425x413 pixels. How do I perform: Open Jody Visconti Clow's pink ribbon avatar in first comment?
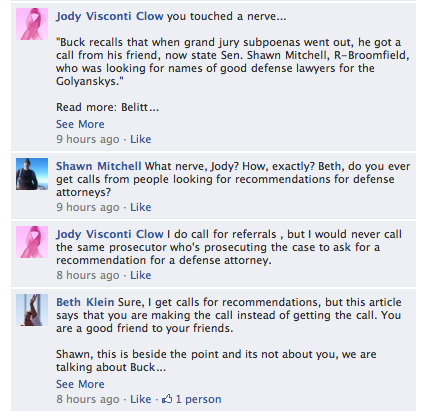(32, 24)
